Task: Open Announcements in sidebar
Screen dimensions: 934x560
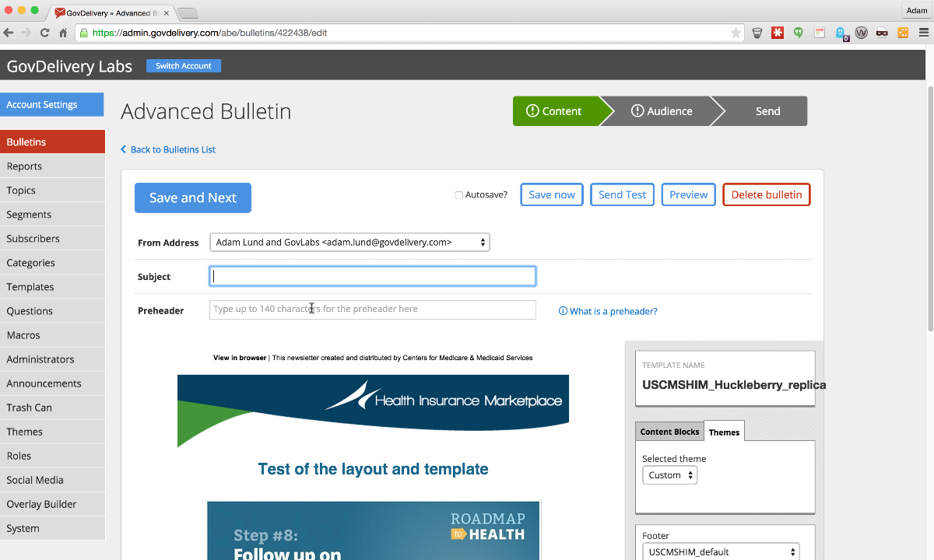Action: (x=52, y=383)
